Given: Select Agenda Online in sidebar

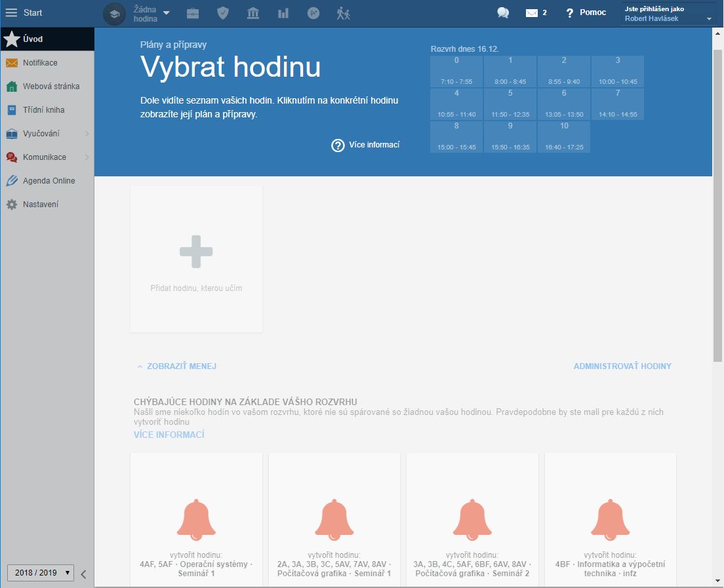Looking at the screenshot, I should [x=49, y=181].
